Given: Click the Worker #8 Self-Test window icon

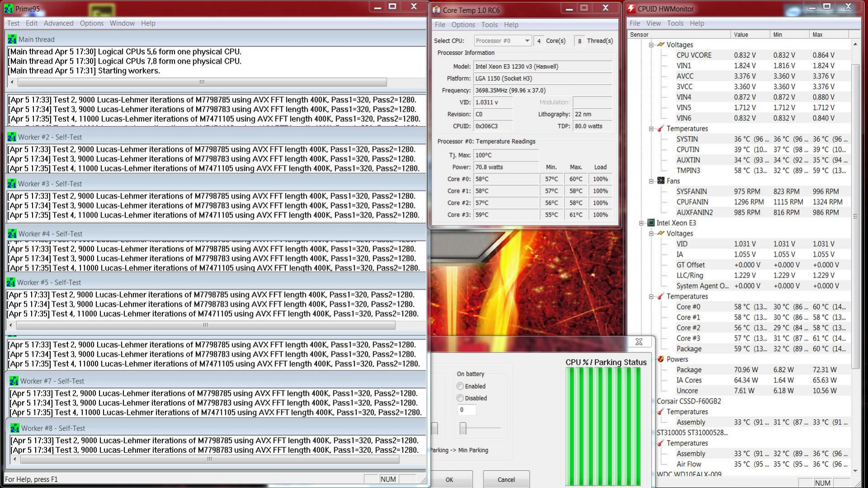Looking at the screenshot, I should tap(15, 428).
